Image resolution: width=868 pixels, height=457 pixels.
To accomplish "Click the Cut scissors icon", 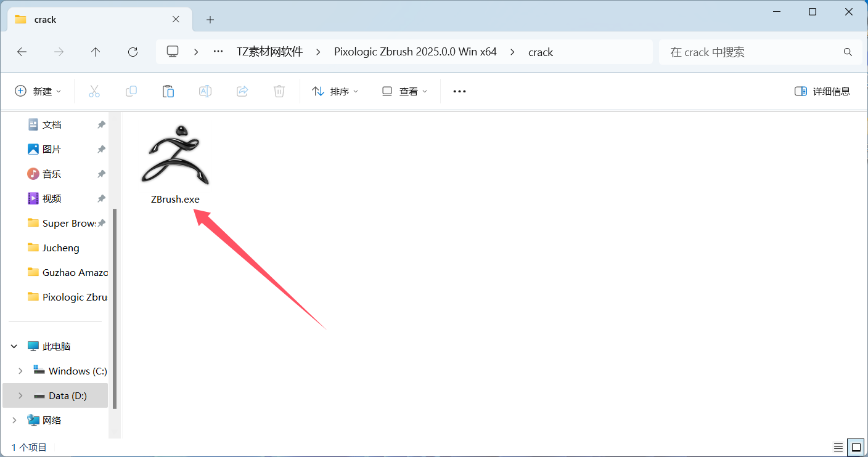I will click(x=94, y=91).
